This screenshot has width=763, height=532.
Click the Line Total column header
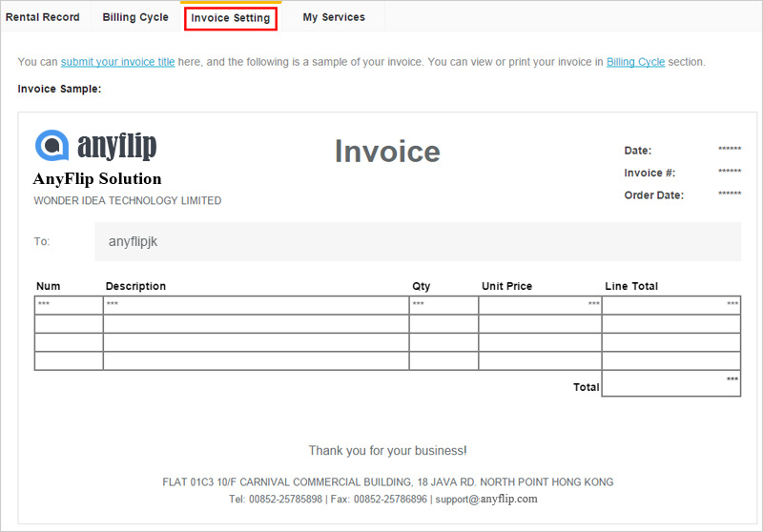pyautogui.click(x=631, y=286)
